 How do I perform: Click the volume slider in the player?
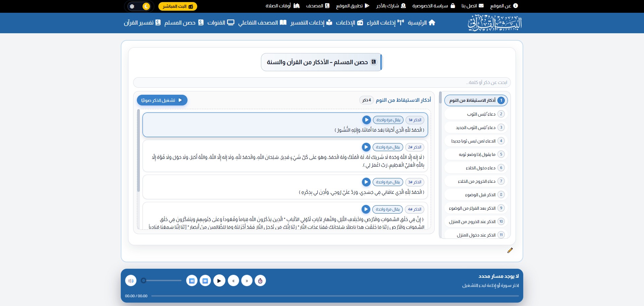pyautogui.click(x=162, y=280)
